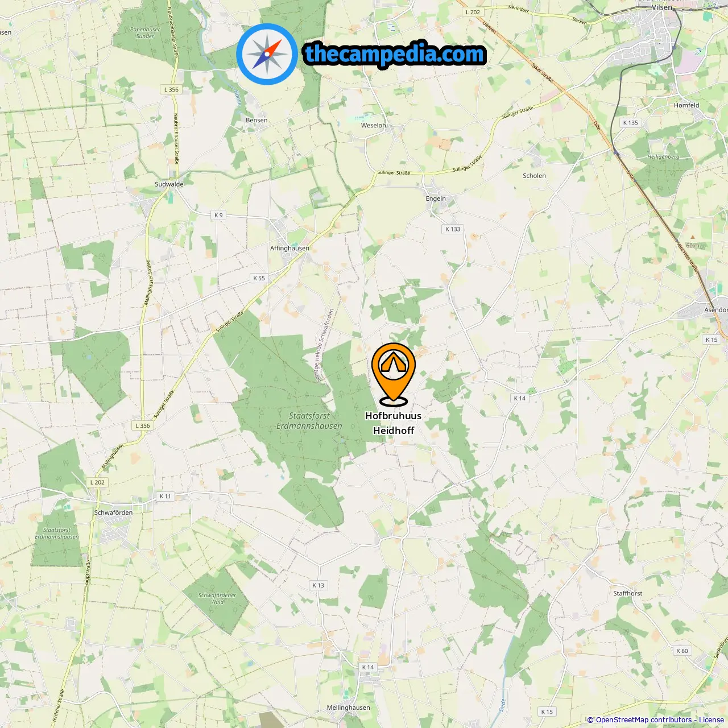728x728 pixels.
Task: Open the thecampedia.com logo text
Action: (395, 54)
